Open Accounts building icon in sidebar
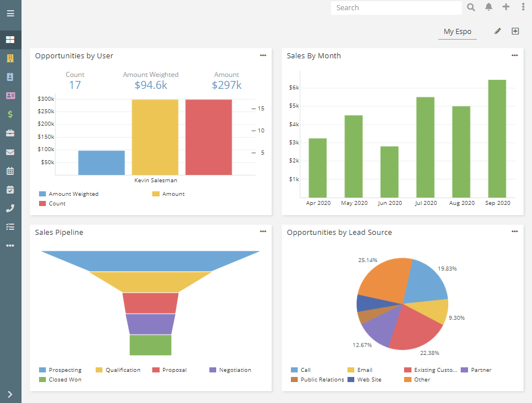Screen dimensions: 532x403 10,58
